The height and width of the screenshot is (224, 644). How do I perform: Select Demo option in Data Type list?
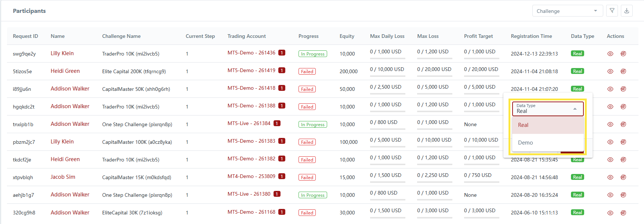525,143
